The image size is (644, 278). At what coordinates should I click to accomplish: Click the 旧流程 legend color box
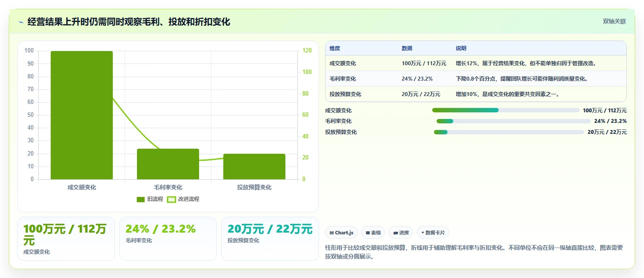click(141, 199)
